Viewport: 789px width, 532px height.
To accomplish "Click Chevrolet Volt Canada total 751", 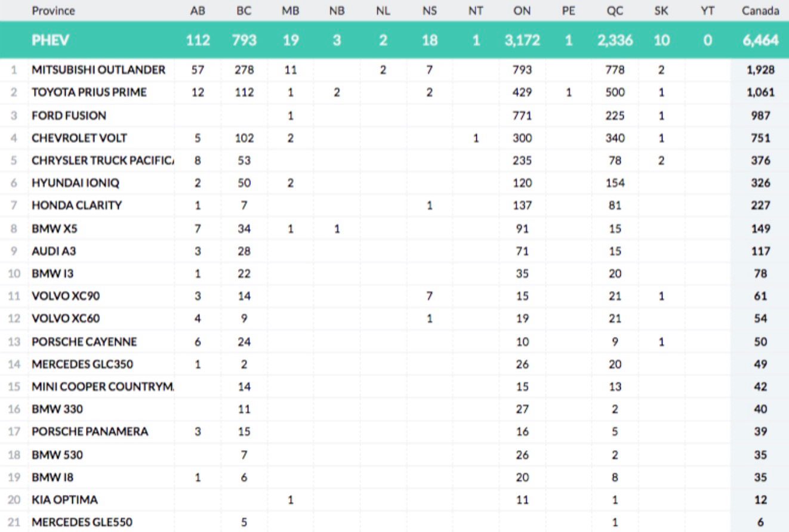I will (x=760, y=138).
